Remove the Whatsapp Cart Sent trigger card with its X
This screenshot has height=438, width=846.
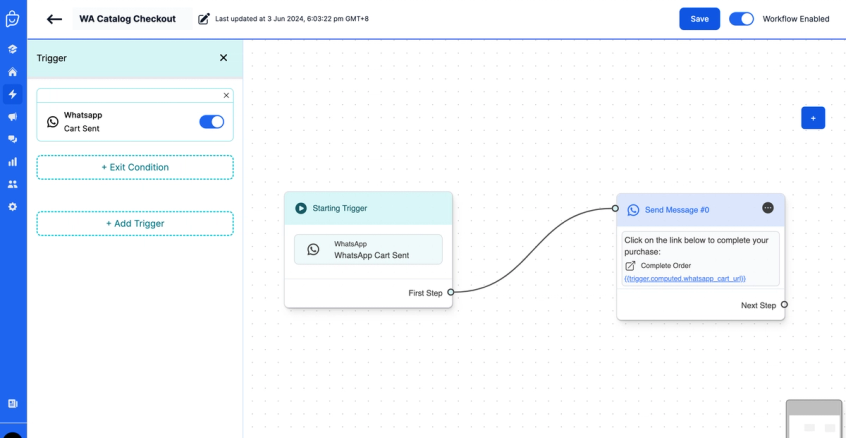(226, 95)
